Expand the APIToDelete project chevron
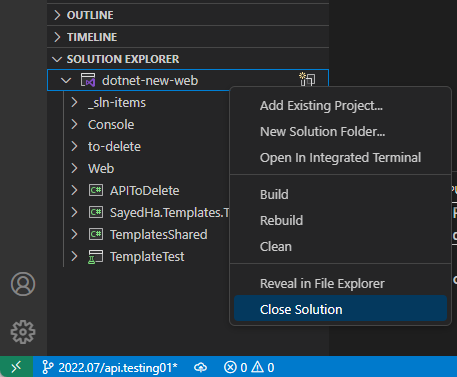The height and width of the screenshot is (377, 457). pos(74,190)
